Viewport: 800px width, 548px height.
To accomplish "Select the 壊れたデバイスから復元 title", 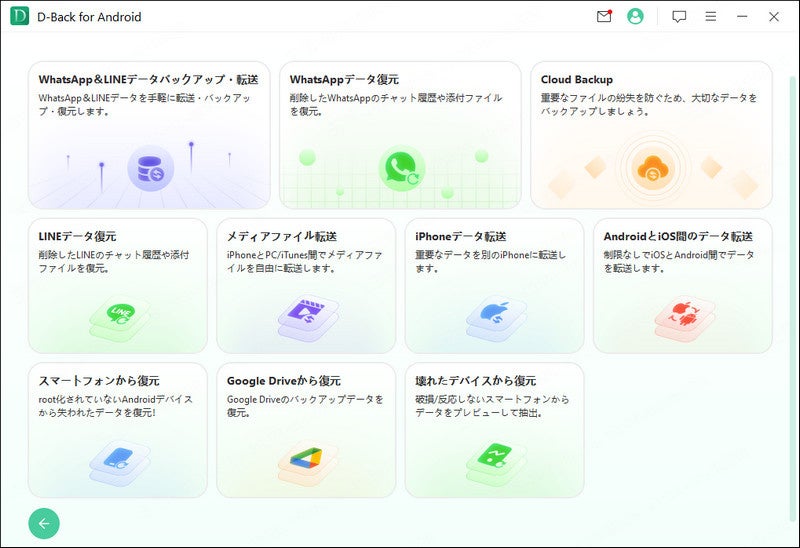I will (x=476, y=381).
